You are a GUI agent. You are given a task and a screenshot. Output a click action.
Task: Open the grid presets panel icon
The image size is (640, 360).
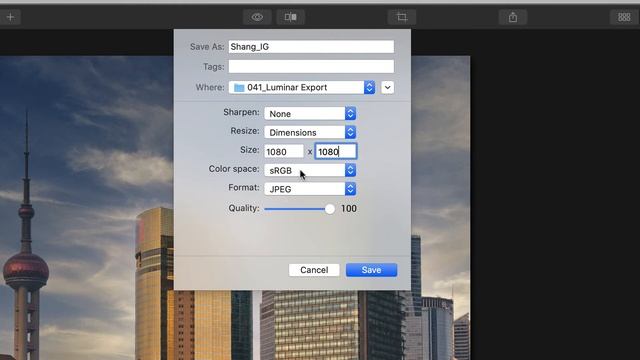624,17
